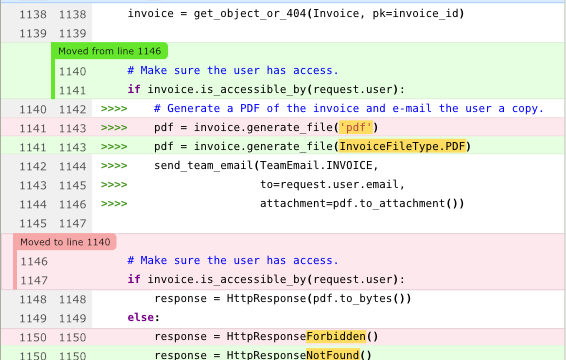Select the get_object_or_404 invoice code line
The width and height of the screenshot is (566, 360).
[x=296, y=14]
